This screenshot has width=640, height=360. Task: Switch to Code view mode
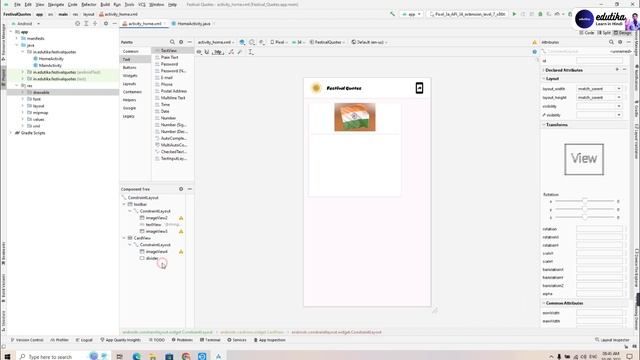click(x=587, y=33)
